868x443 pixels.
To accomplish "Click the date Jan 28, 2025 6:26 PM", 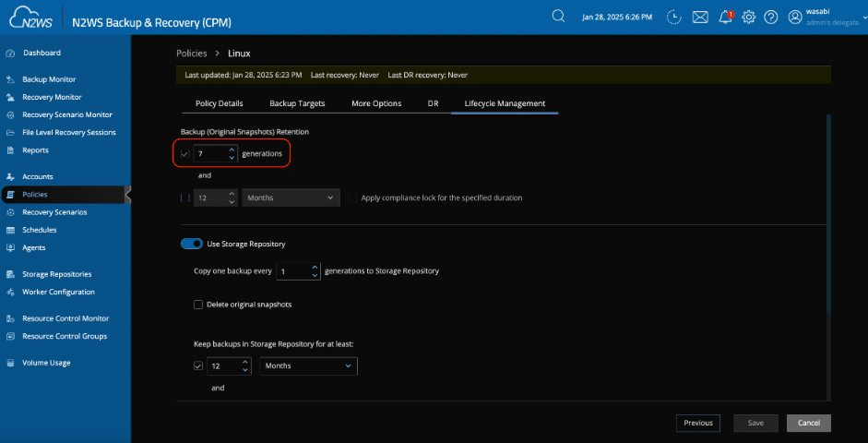I will point(617,18).
